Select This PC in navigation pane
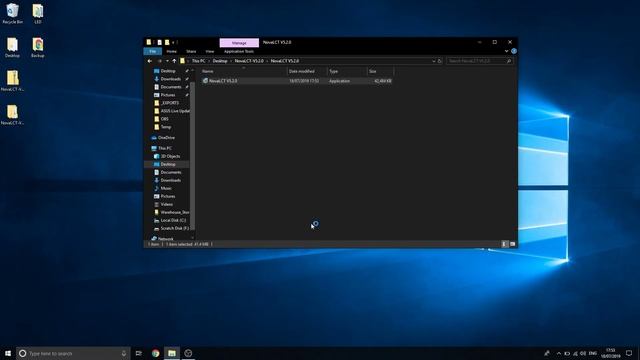 point(164,148)
